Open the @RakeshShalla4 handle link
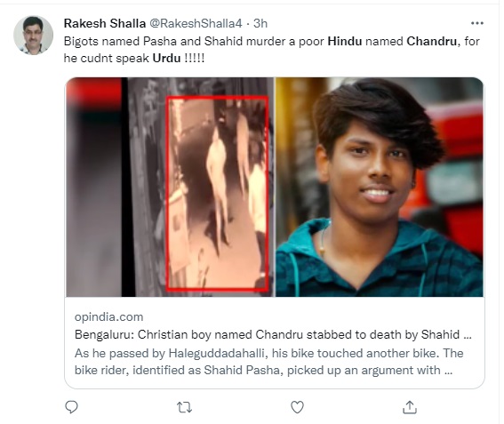 196,23
